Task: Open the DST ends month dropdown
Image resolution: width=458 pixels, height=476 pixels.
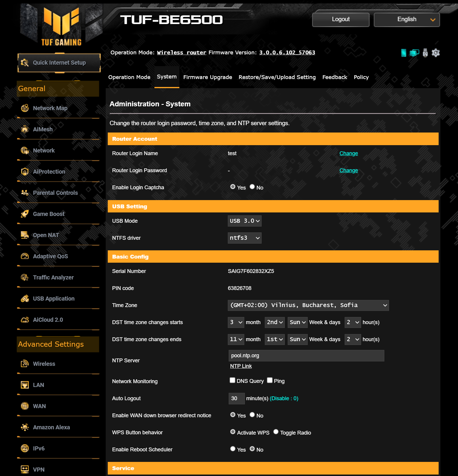Action: coord(236,339)
